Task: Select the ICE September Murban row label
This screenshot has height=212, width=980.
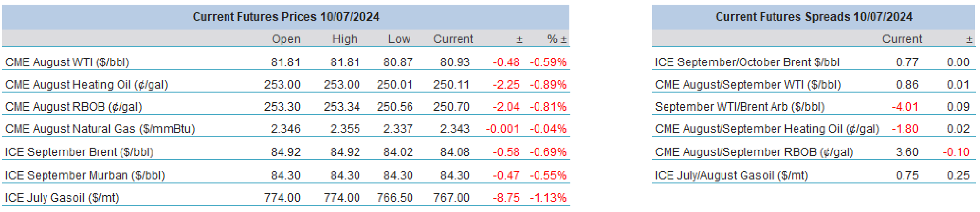Action: [85, 176]
